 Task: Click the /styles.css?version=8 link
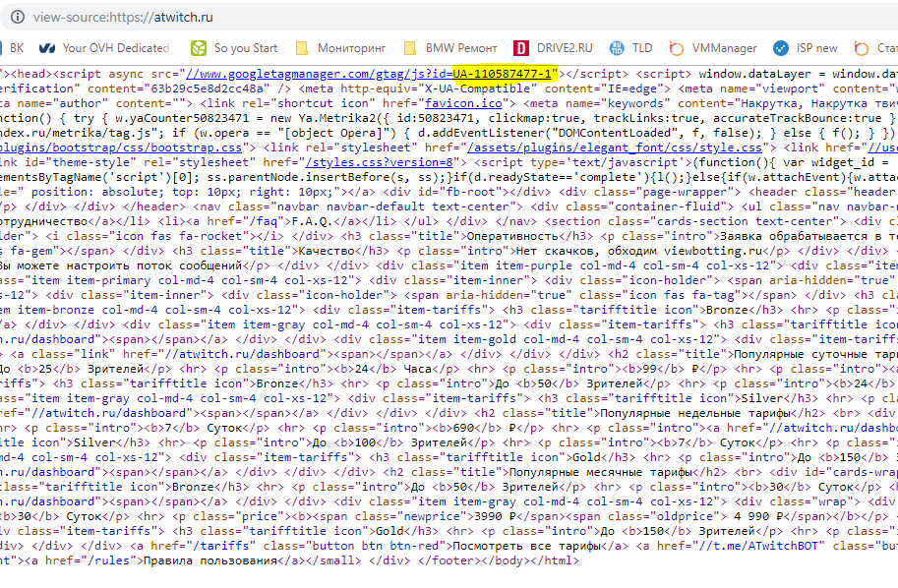(379, 161)
